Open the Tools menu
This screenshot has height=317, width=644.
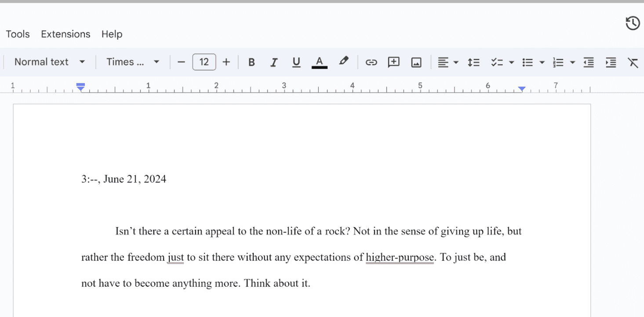(18, 34)
